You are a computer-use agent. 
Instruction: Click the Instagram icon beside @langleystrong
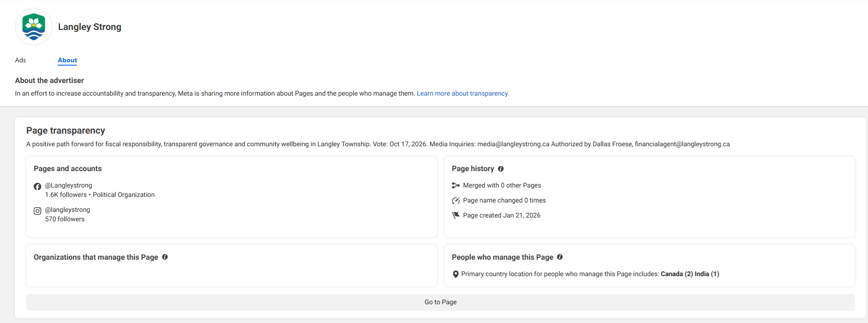coord(37,211)
